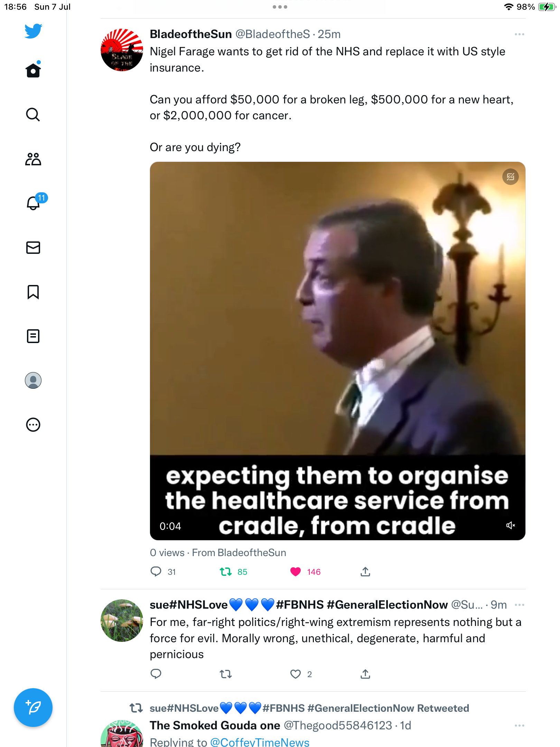This screenshot has width=560, height=747.
Task: Open Messages envelope icon
Action: click(x=33, y=248)
